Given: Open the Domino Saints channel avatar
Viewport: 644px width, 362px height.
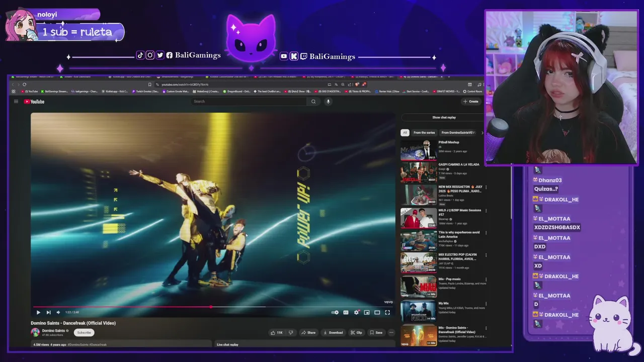Looking at the screenshot, I should tap(35, 332).
